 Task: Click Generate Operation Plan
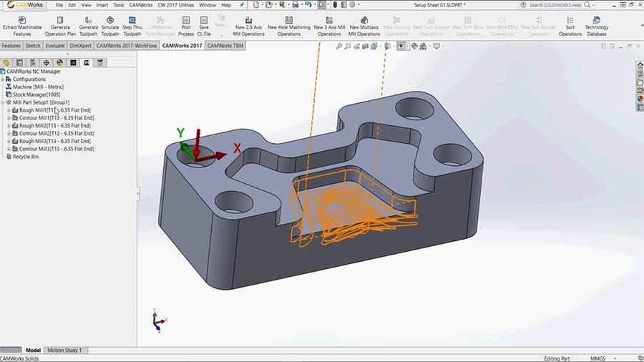tap(60, 26)
